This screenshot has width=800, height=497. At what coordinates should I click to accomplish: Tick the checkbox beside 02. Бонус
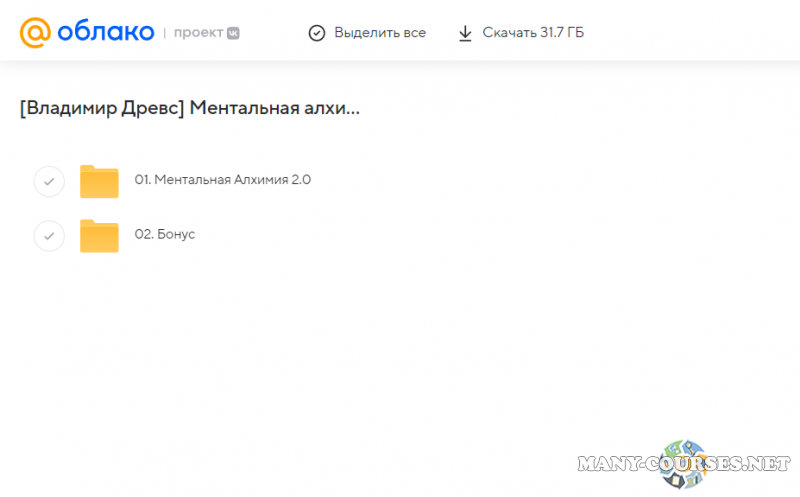[x=49, y=235]
